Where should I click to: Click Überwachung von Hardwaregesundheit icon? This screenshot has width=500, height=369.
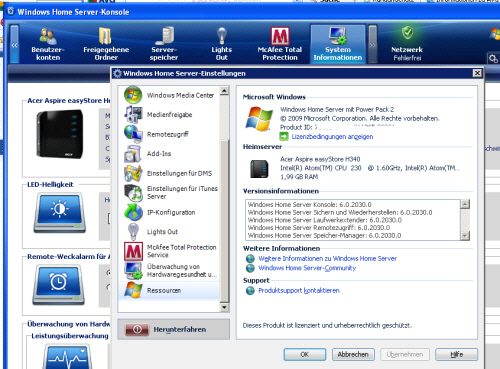(133, 271)
